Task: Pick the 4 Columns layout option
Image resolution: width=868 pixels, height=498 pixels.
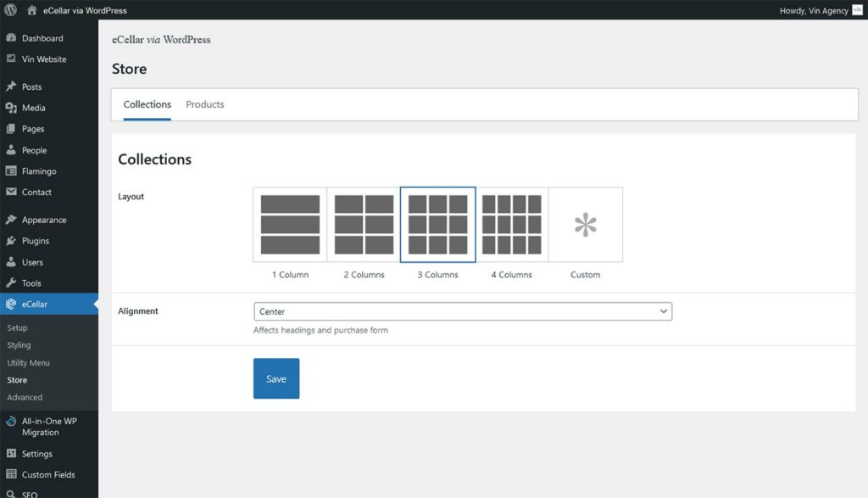Action: click(x=511, y=225)
